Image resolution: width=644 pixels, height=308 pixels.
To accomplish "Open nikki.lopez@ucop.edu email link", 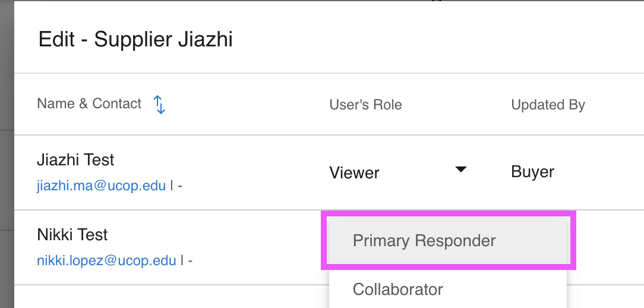I will tap(106, 260).
